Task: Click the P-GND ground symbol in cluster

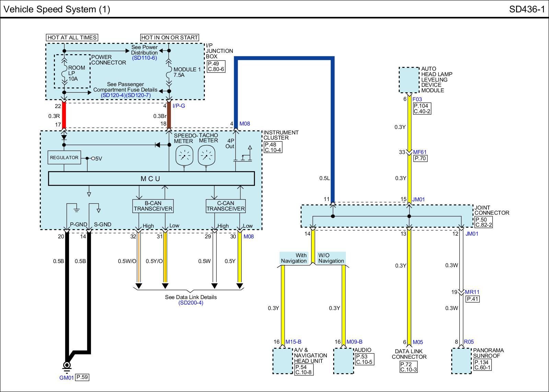Action: click(x=76, y=209)
